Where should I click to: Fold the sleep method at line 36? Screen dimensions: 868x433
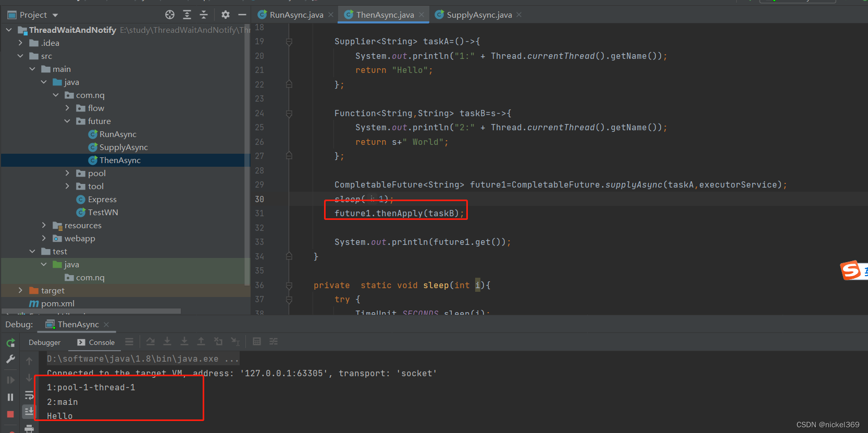click(x=289, y=286)
